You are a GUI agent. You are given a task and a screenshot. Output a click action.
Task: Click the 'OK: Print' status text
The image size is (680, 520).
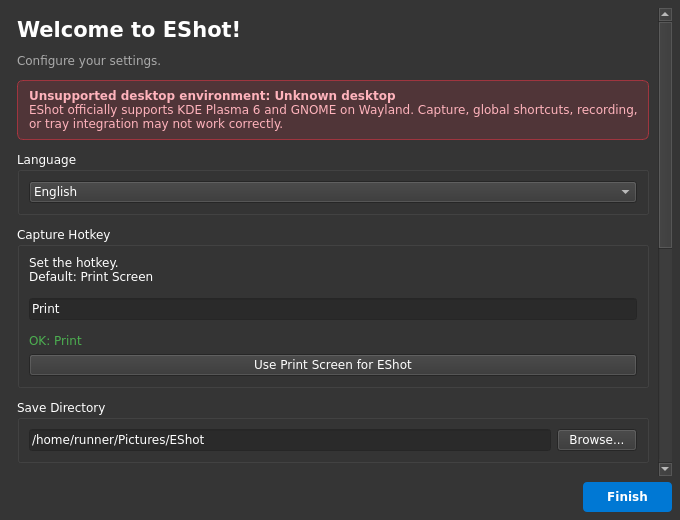point(55,340)
